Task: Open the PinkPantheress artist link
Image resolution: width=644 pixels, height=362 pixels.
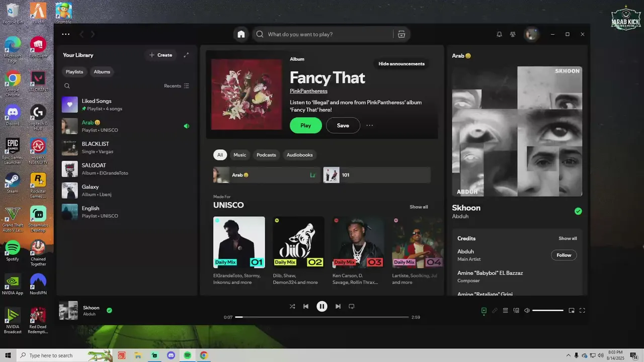Action: tap(308, 91)
